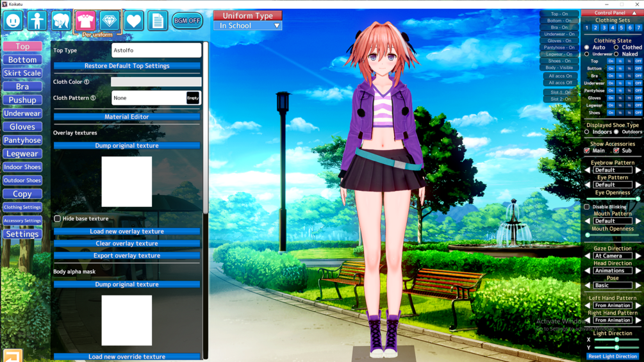Open the document System icon
644x362 pixels.
click(158, 21)
